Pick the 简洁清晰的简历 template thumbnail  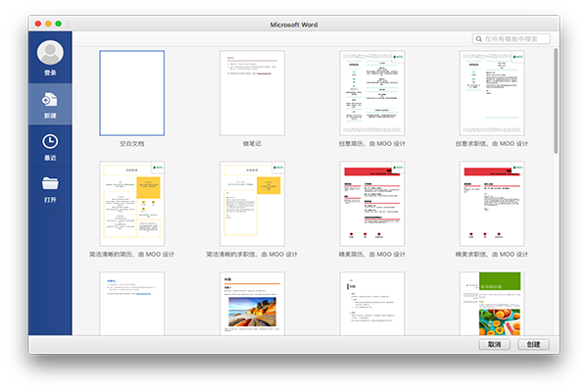coord(132,204)
